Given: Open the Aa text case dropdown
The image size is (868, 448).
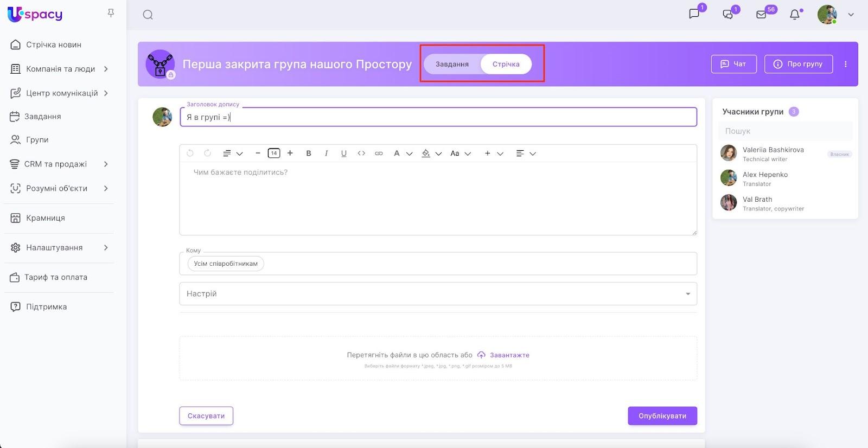Looking at the screenshot, I should point(461,153).
